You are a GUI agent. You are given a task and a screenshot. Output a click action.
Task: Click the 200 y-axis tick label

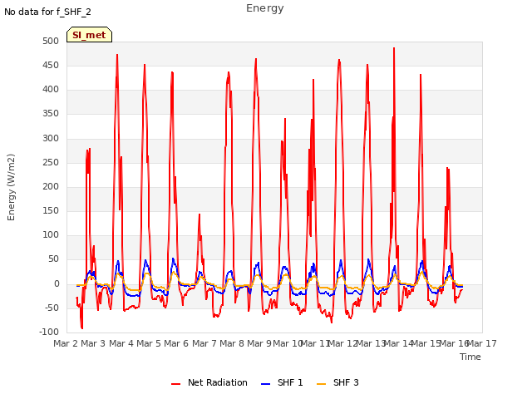pyautogui.click(x=51, y=186)
